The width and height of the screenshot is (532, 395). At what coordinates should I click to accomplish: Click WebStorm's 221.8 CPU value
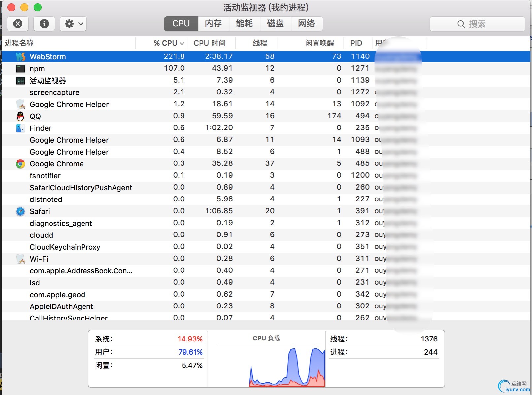click(x=174, y=56)
